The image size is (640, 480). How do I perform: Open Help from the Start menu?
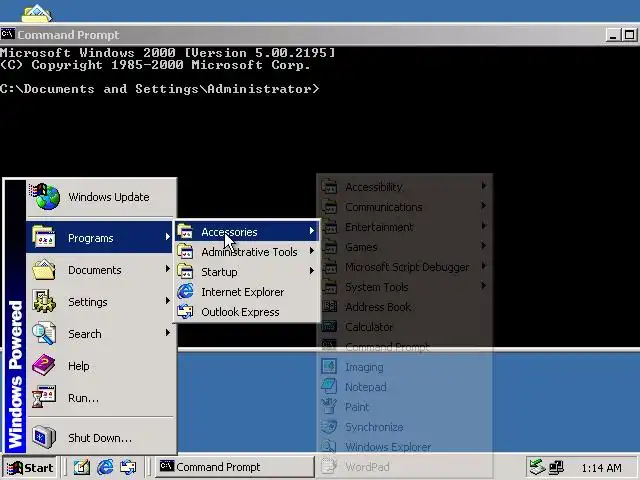[101, 366]
